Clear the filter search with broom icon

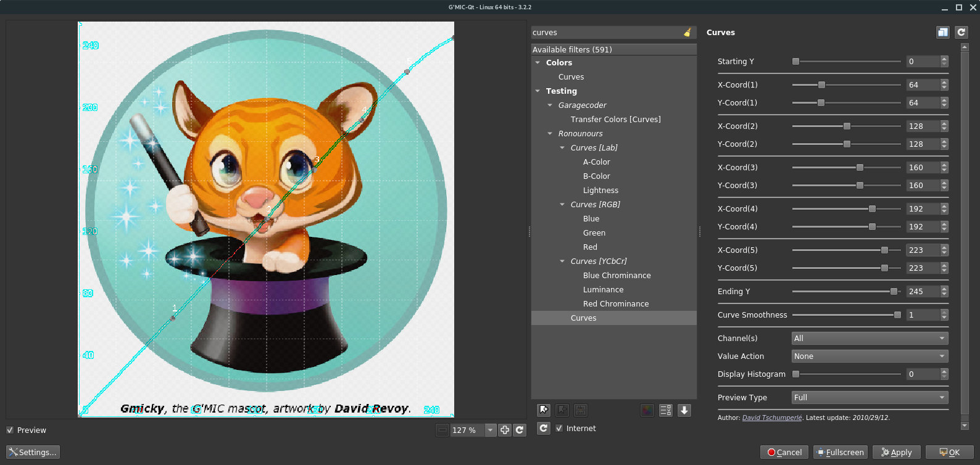[687, 33]
